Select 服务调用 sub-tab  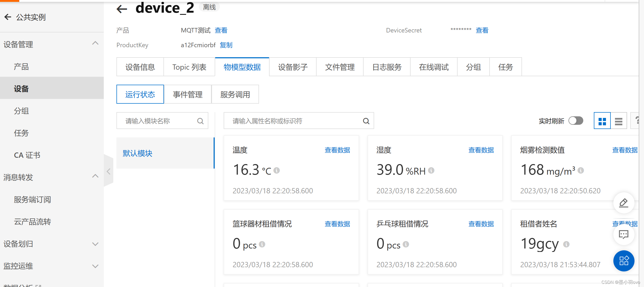click(235, 94)
